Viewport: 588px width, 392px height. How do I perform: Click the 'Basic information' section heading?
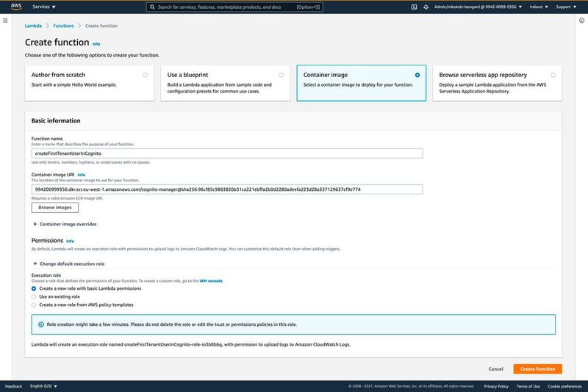point(56,120)
